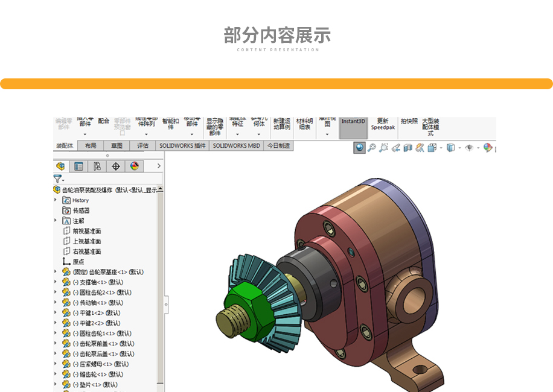The image size is (553, 392).
Task: Toggle the Instant3D button
Action: [x=353, y=127]
